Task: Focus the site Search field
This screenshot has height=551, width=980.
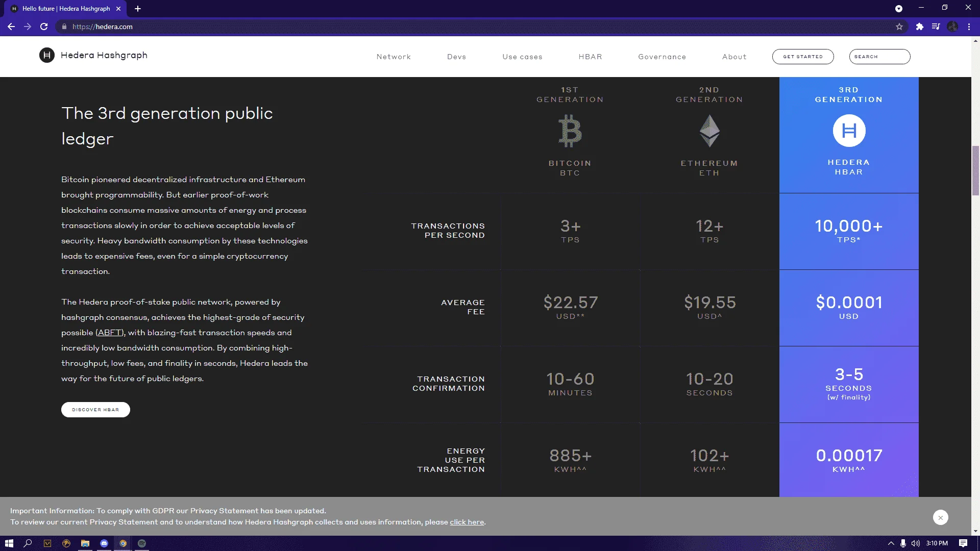Action: [879, 57]
